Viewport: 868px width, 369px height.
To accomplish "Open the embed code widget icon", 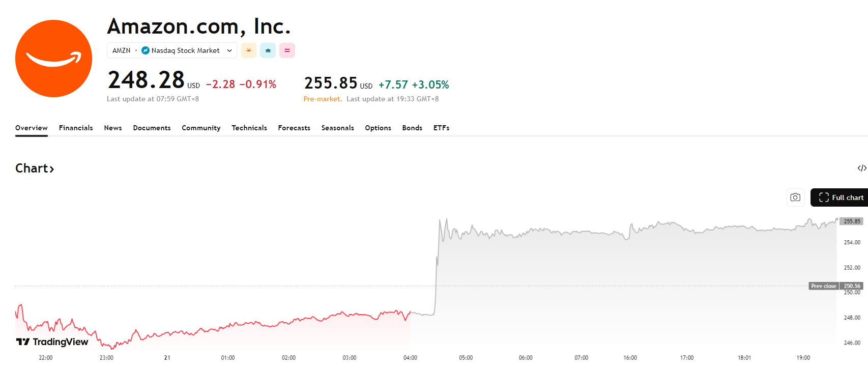I will (862, 168).
